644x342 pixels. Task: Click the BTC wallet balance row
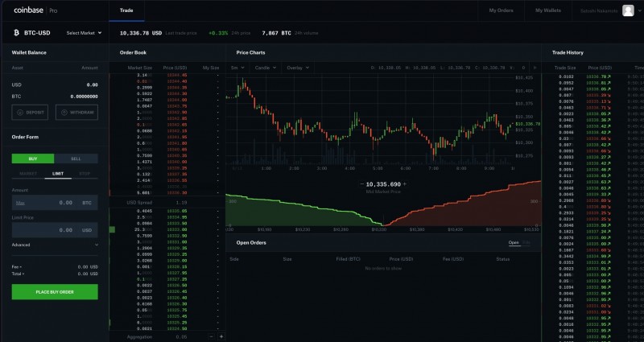[55, 97]
